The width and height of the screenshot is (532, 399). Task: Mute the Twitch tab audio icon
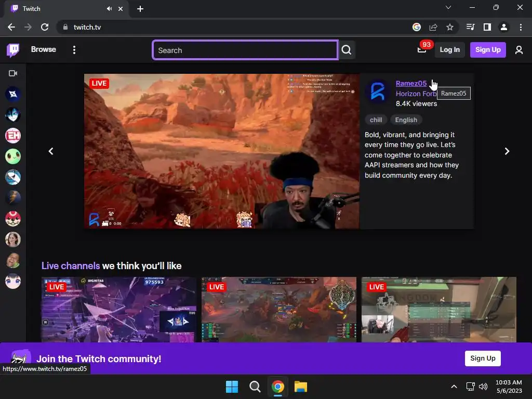(109, 8)
